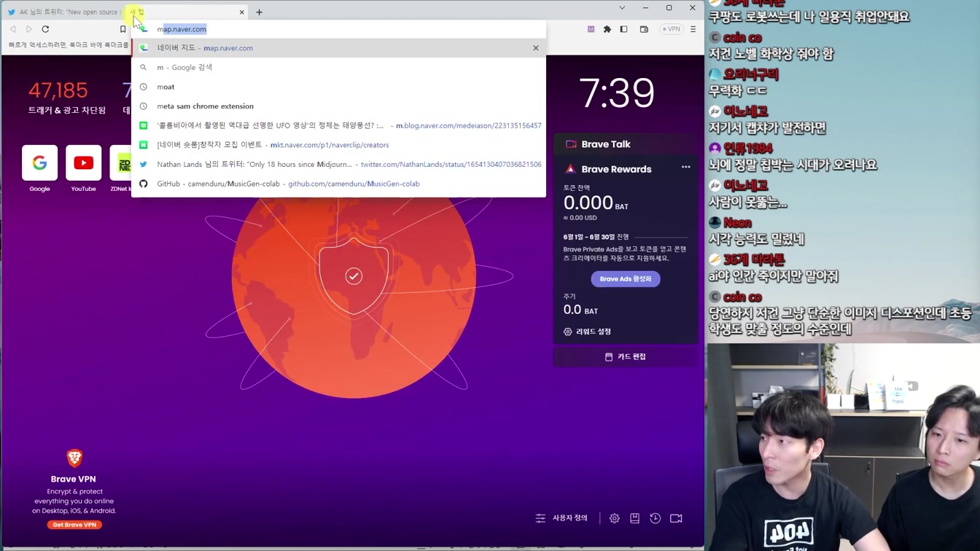
Task: Open the Brave main hamburger menu
Action: coord(693,29)
